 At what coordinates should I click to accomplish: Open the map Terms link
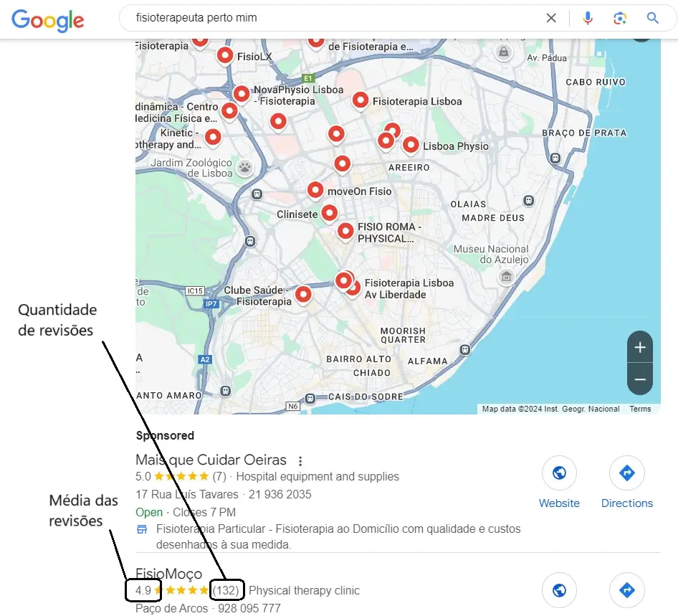point(640,409)
